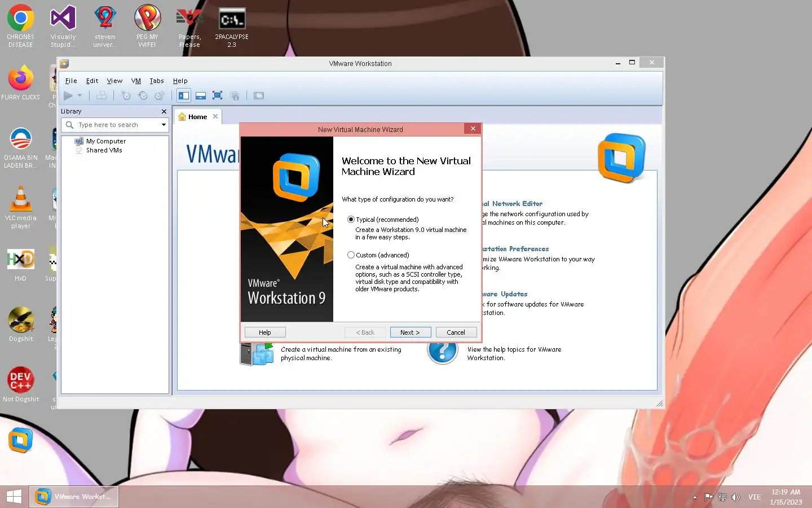Click the VIE input language indicator

tap(754, 497)
